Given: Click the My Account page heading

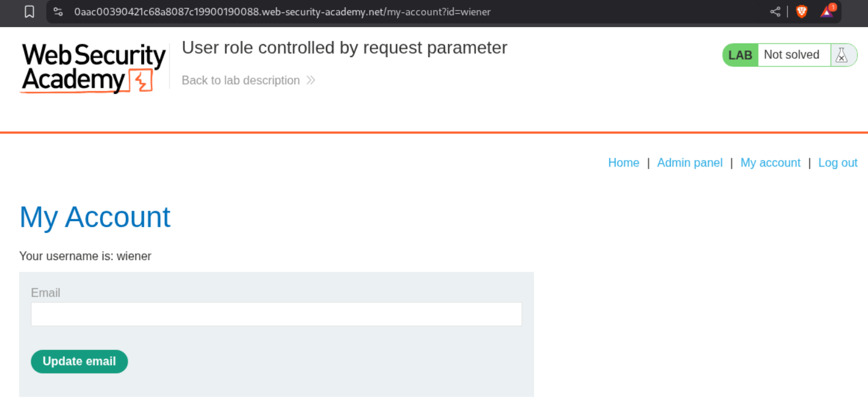Looking at the screenshot, I should pos(95,217).
